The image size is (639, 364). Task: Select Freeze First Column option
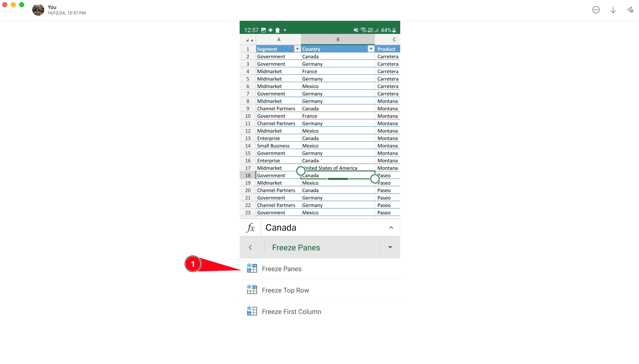(291, 311)
